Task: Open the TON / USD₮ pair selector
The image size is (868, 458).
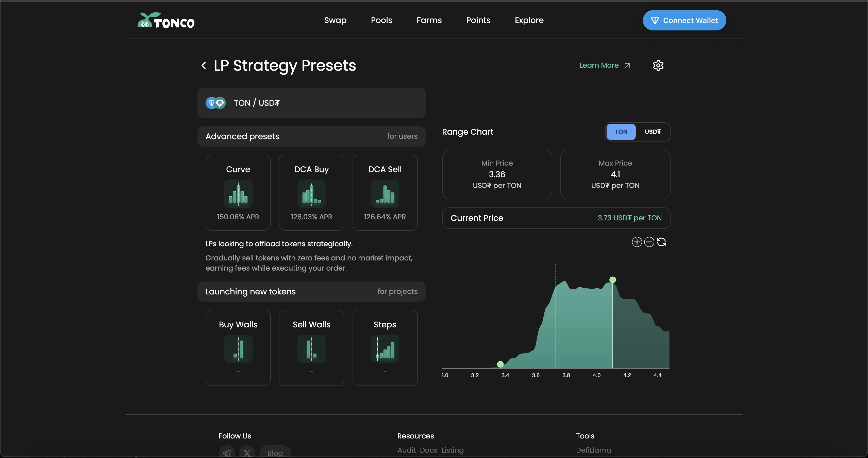Action: pos(311,103)
